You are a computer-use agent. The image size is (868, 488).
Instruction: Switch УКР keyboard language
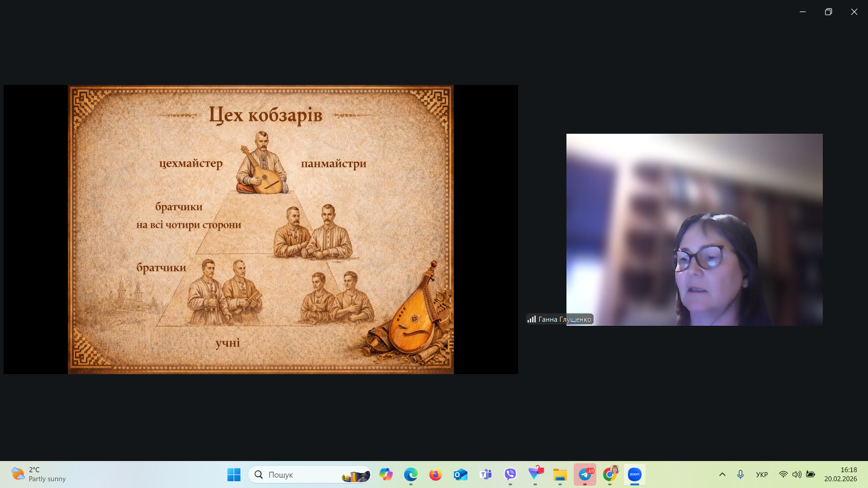click(762, 474)
